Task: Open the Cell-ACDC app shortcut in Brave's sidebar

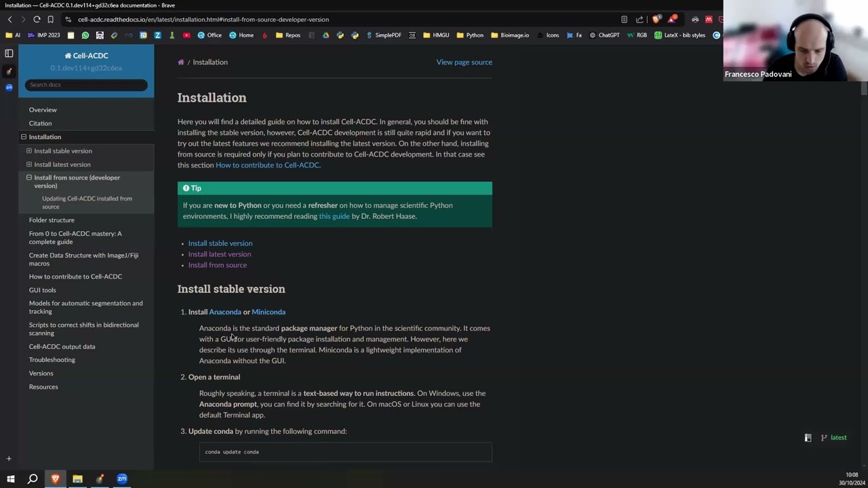Action: click(9, 71)
